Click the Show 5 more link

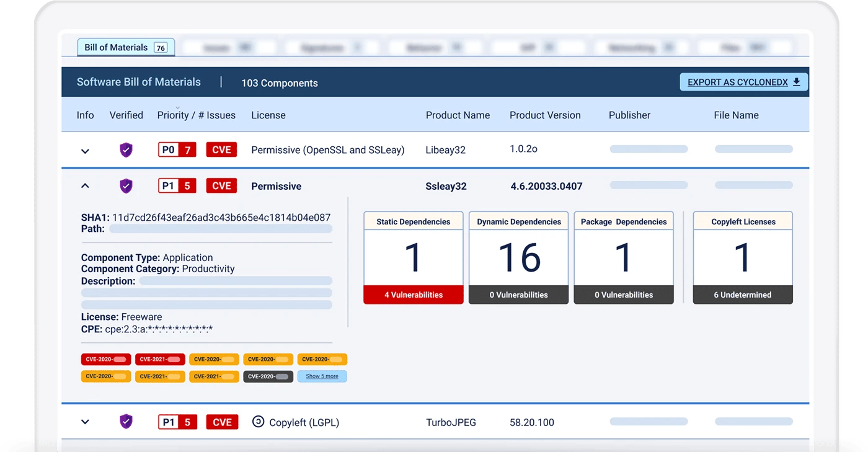(322, 376)
